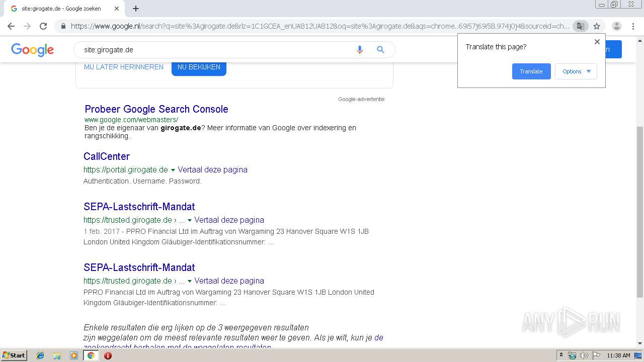
Task: Reload the page with the refresh icon
Action: coord(43,26)
